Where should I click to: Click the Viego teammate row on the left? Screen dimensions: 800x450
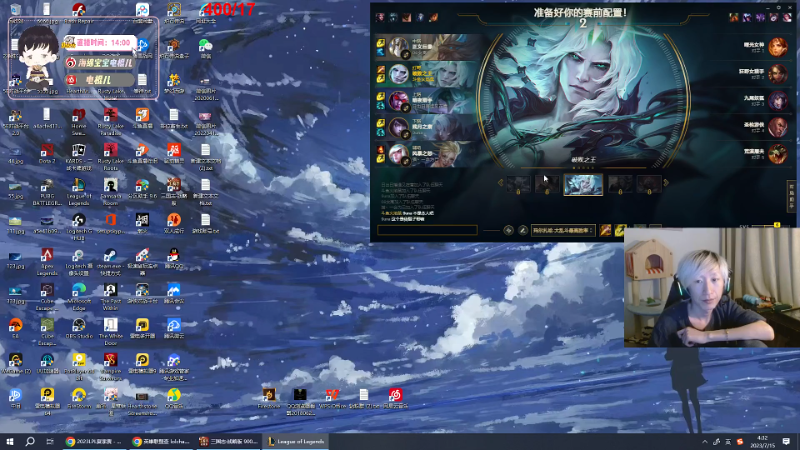click(x=428, y=74)
